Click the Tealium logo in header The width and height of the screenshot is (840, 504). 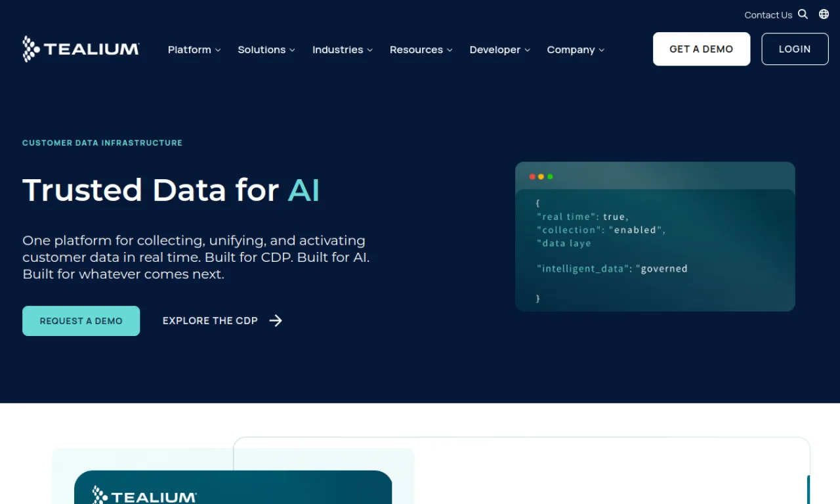pyautogui.click(x=81, y=49)
